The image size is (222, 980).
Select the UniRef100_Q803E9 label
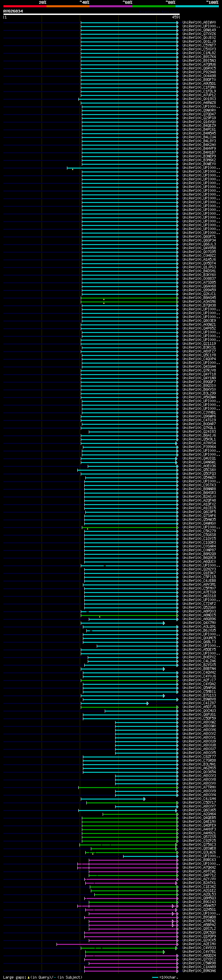click(199, 321)
